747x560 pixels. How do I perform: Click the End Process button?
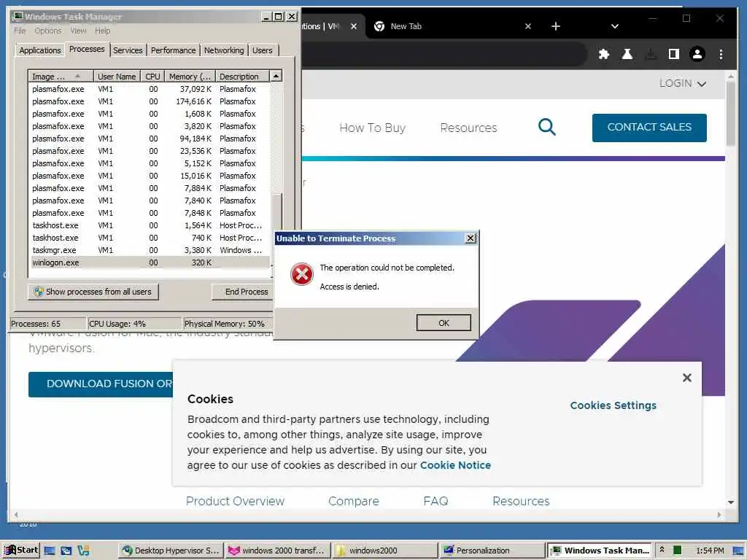[x=242, y=292]
